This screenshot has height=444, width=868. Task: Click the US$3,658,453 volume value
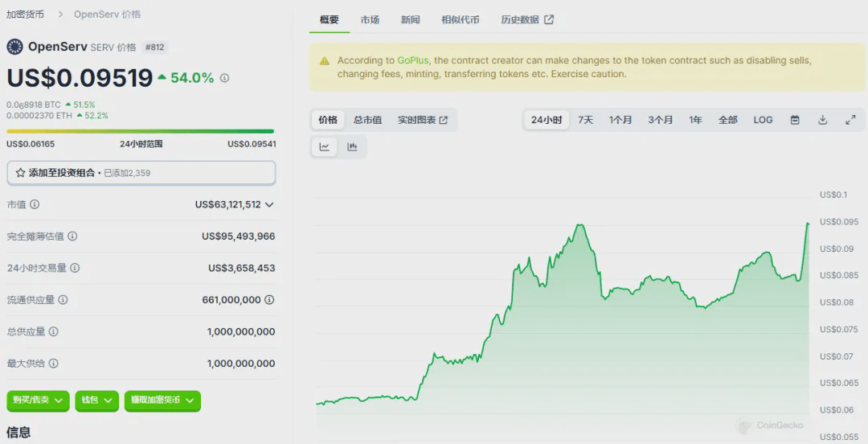point(241,269)
